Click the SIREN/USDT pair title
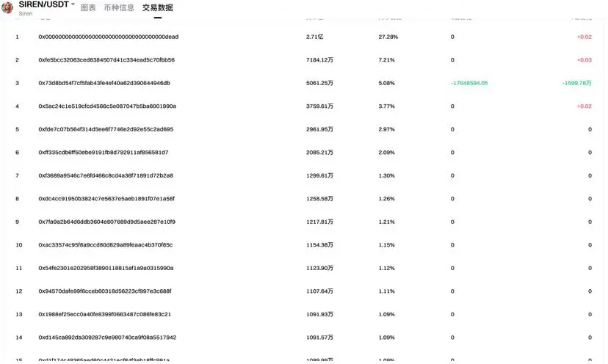608x364 pixels. click(x=43, y=4)
